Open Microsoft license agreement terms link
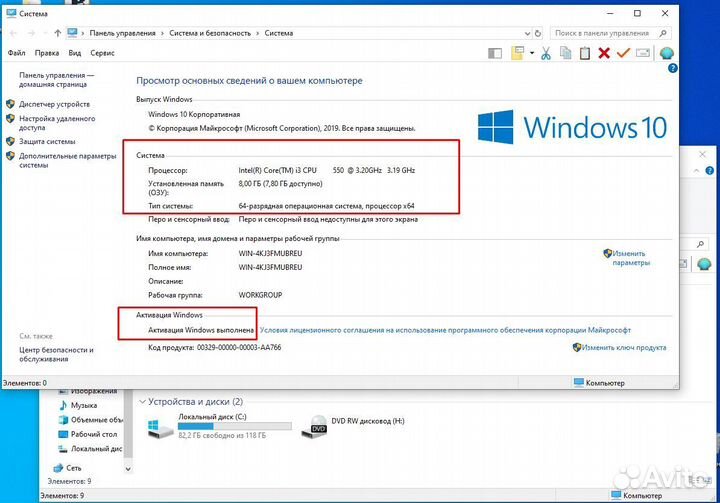720x503 pixels. click(445, 330)
